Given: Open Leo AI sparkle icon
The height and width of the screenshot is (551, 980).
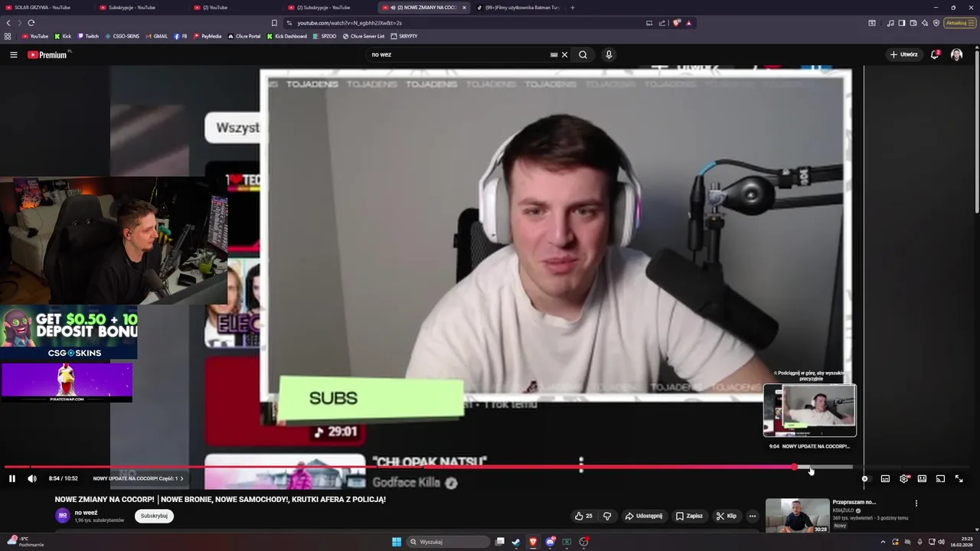Looking at the screenshot, I should click(x=925, y=23).
